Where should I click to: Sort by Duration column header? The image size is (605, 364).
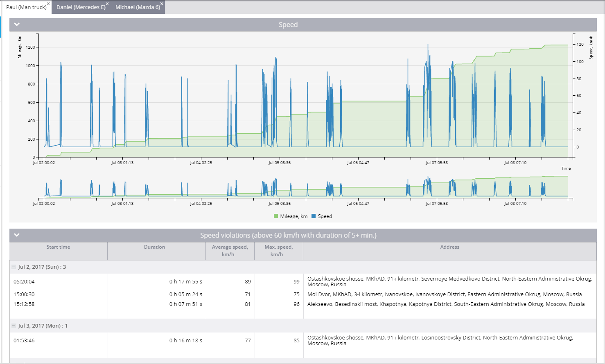coord(154,247)
